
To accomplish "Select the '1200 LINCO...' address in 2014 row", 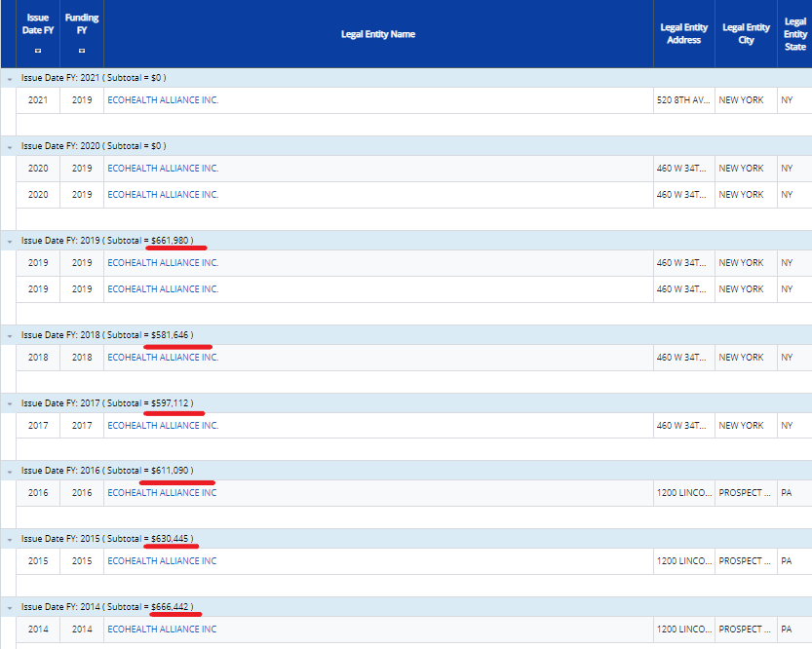I will coord(684,630).
